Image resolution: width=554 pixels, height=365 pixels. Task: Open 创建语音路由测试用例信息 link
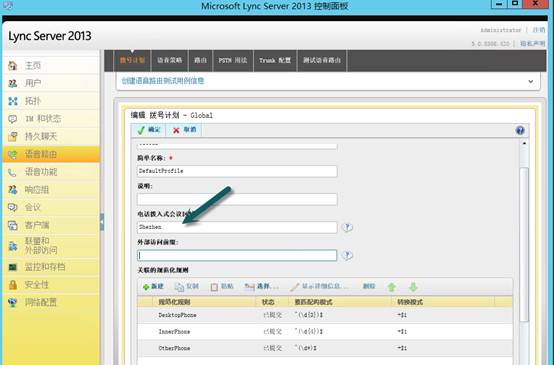[163, 81]
